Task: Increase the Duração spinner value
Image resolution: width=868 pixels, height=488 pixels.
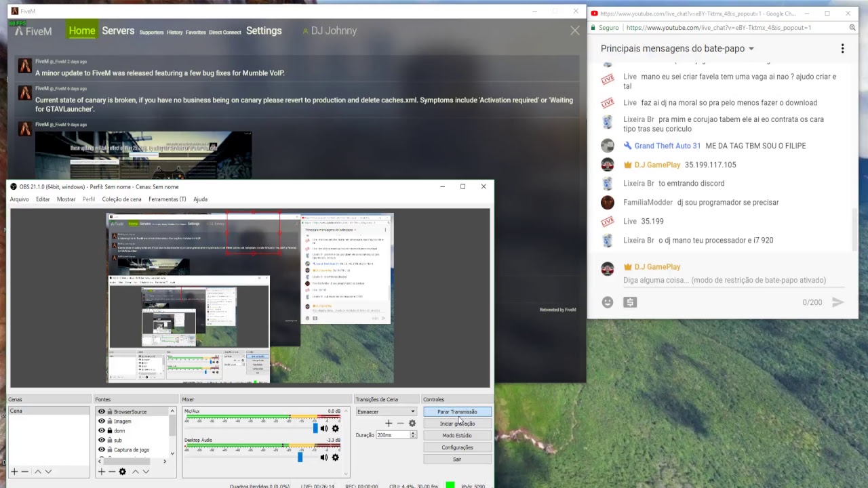Action: (x=413, y=433)
